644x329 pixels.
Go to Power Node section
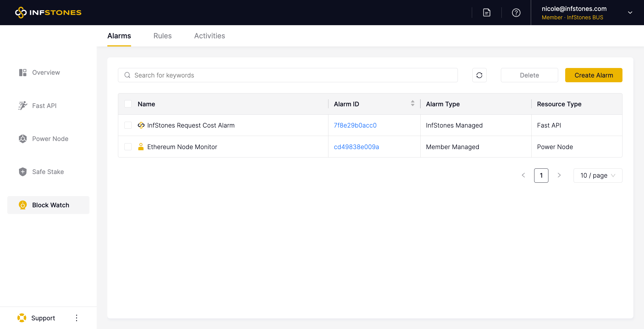tap(50, 139)
